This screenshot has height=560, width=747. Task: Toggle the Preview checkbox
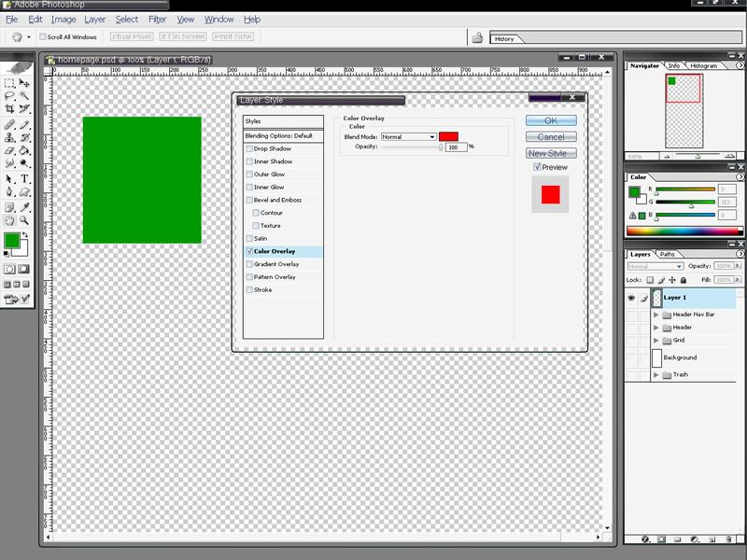(538, 167)
